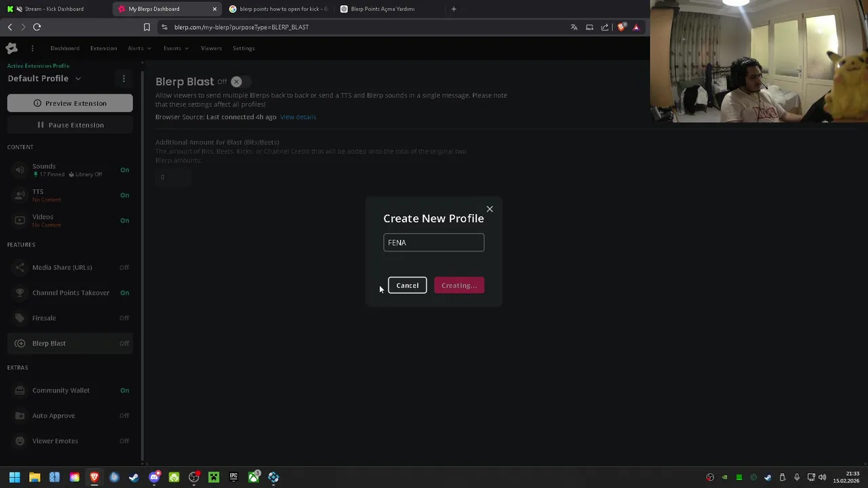Click the Creating... button
Image resolution: width=868 pixels, height=488 pixels.
click(459, 285)
